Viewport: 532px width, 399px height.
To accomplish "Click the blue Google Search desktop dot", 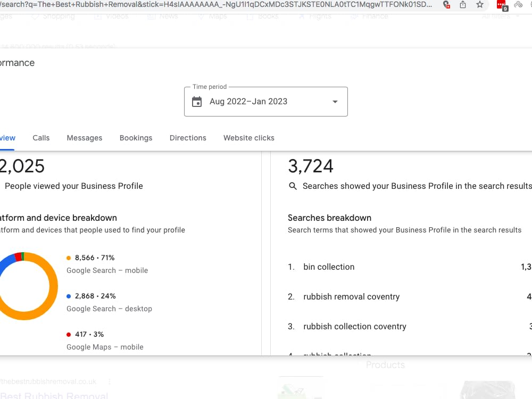I will click(x=69, y=296).
